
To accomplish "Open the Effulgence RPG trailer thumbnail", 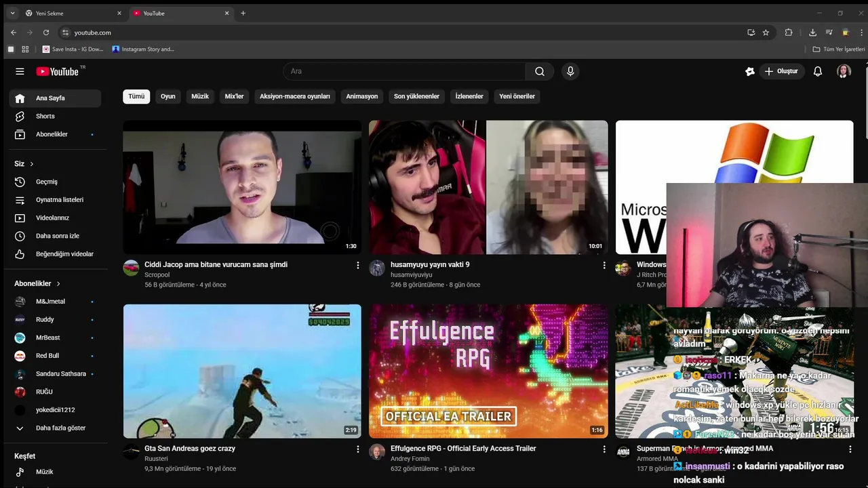I will click(x=488, y=371).
